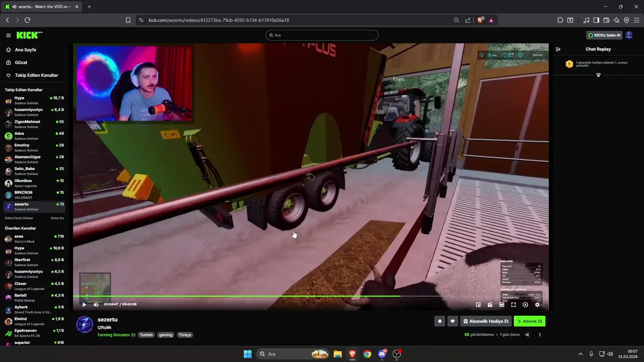
Task: Focus the Kick Ara search field
Action: tap(322, 35)
